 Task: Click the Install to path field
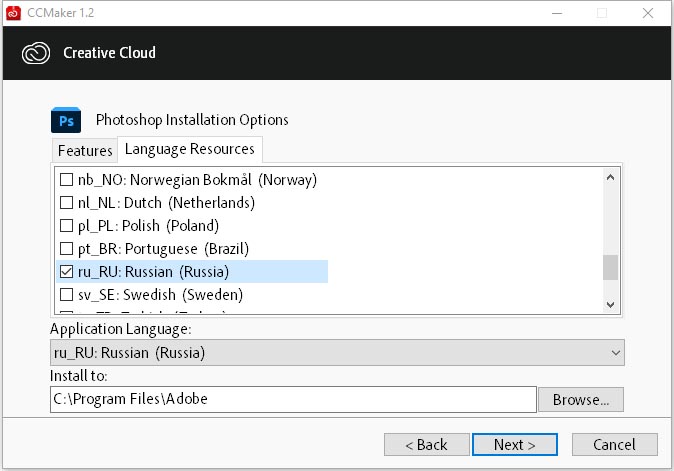click(293, 399)
